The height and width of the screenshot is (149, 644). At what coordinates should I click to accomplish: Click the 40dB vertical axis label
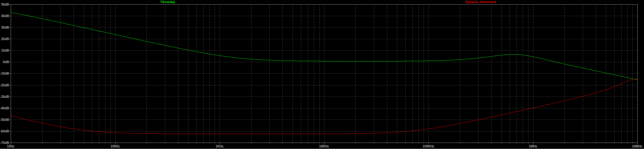pyautogui.click(x=5, y=16)
